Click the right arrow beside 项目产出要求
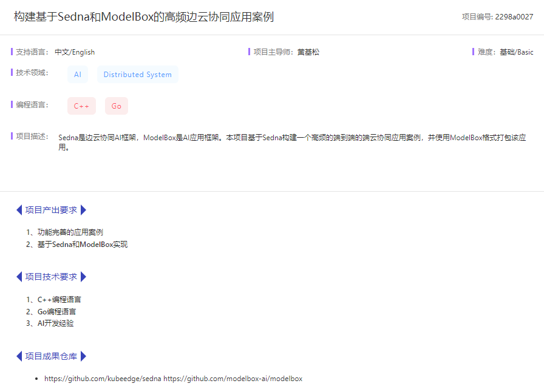This screenshot has height=392, width=544. (83, 210)
